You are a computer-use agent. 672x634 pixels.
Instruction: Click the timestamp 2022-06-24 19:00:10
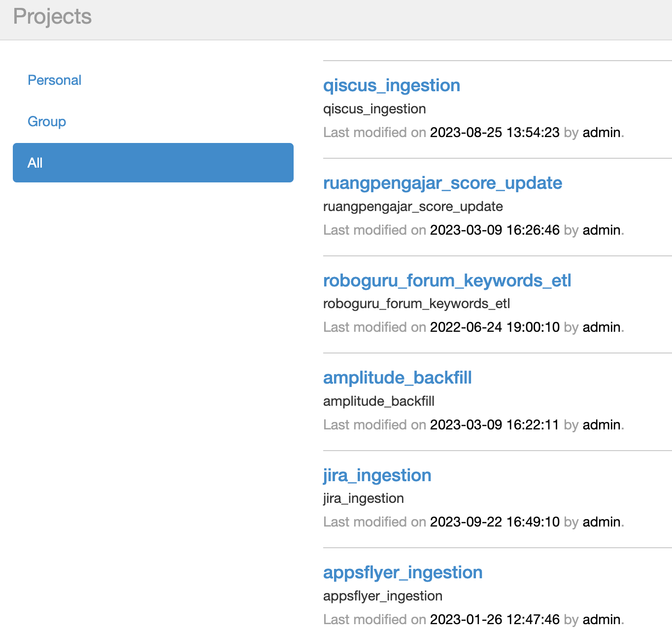click(495, 327)
